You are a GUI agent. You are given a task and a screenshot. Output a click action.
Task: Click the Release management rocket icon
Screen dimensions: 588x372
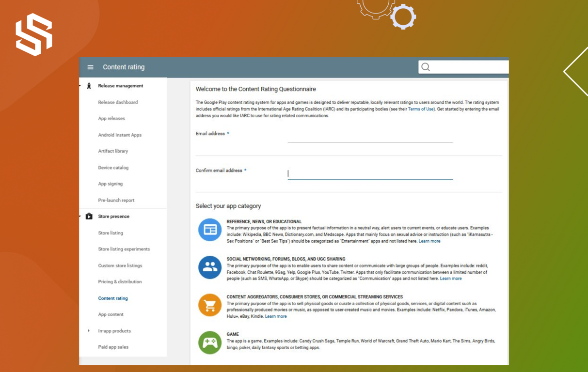pos(89,86)
